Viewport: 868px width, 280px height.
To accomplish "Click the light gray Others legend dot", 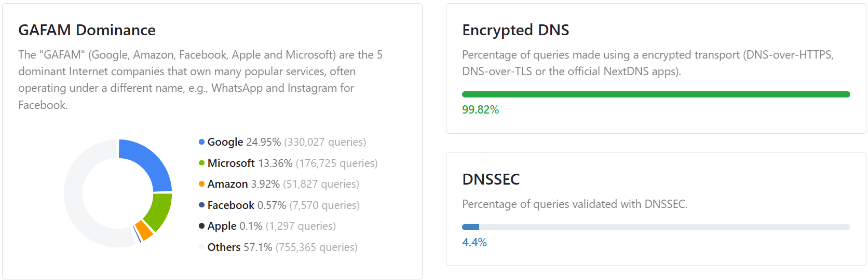I will 201,247.
